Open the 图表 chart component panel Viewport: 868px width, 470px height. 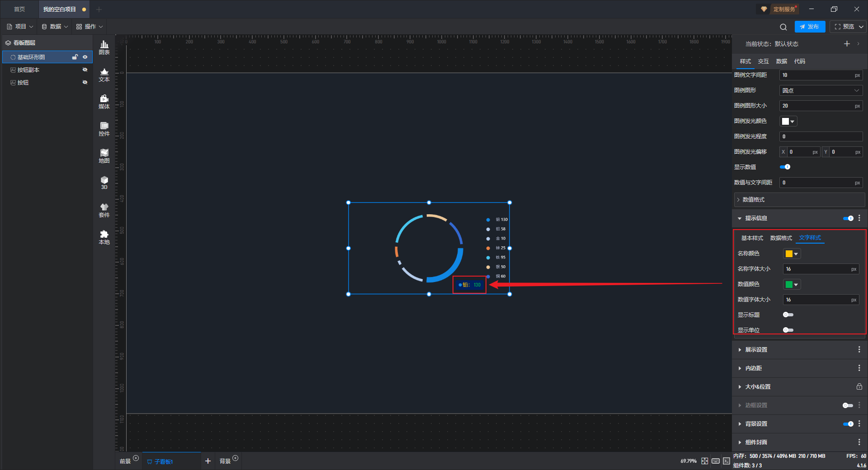click(x=104, y=47)
